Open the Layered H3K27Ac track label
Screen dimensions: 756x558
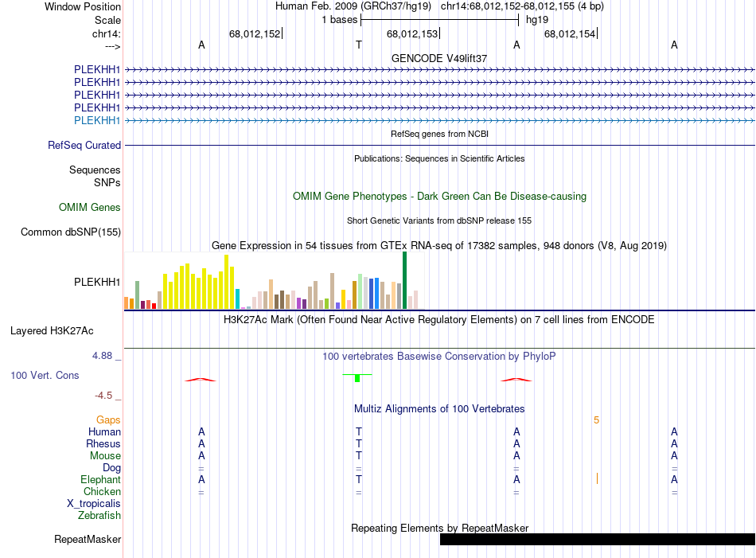tap(52, 331)
